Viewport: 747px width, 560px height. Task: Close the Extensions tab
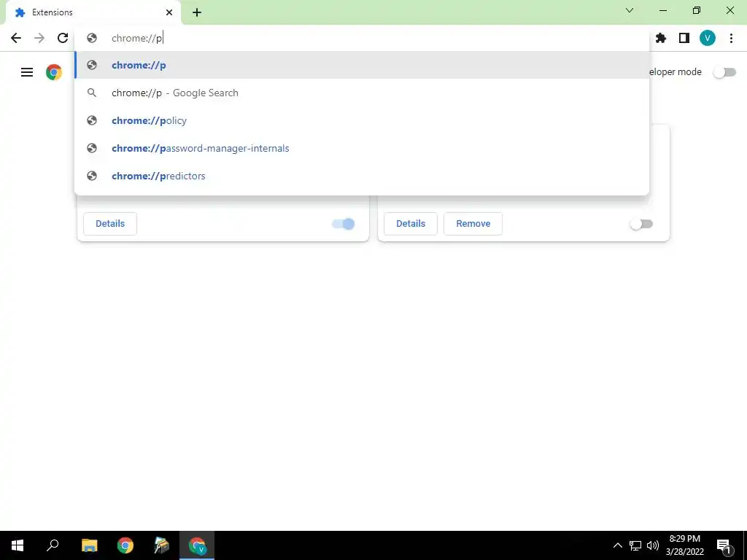169,12
